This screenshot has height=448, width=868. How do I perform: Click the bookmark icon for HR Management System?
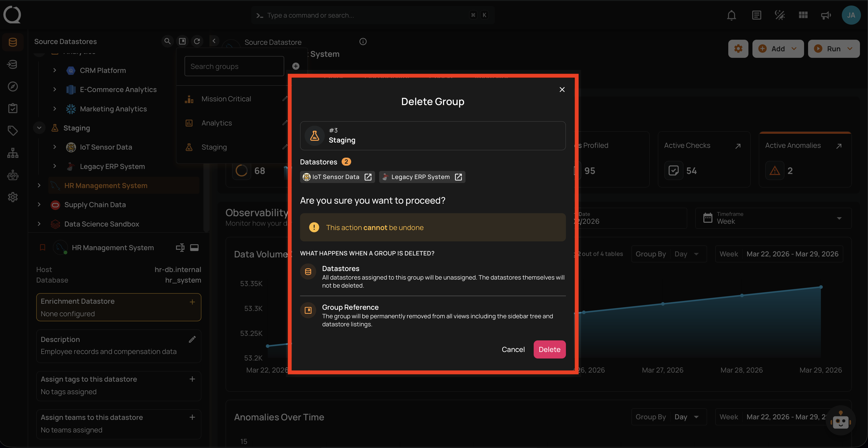(x=43, y=248)
